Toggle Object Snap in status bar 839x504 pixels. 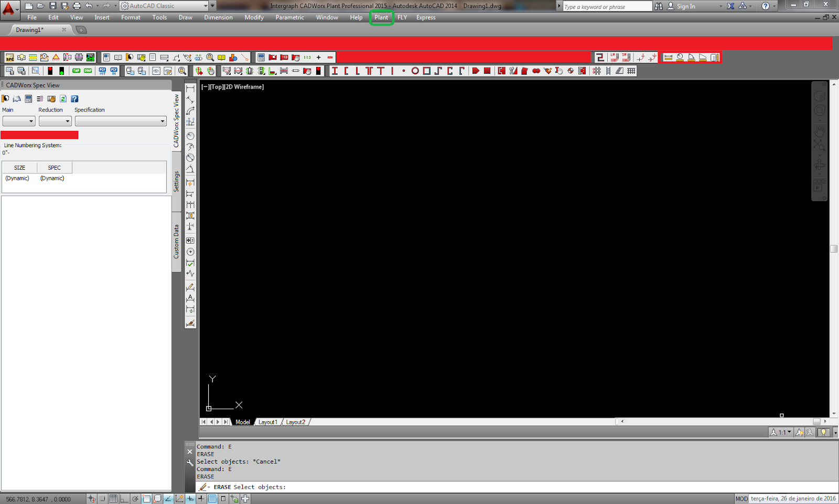pos(146,499)
